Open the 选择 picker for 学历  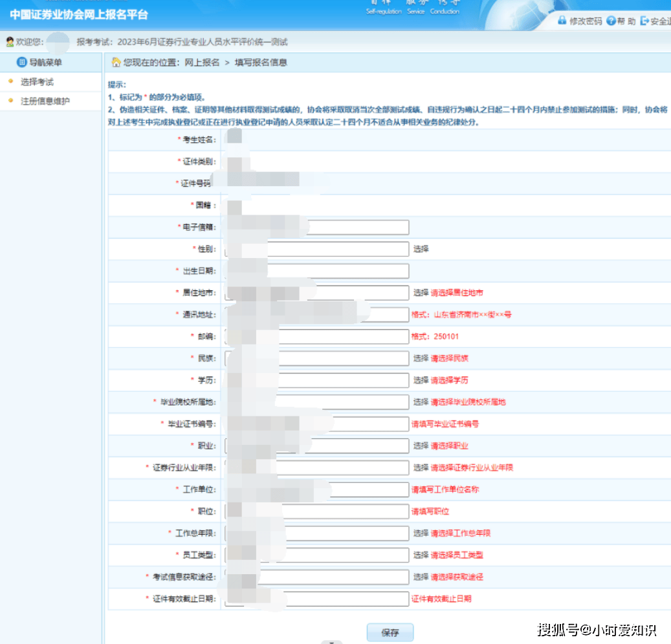click(421, 380)
